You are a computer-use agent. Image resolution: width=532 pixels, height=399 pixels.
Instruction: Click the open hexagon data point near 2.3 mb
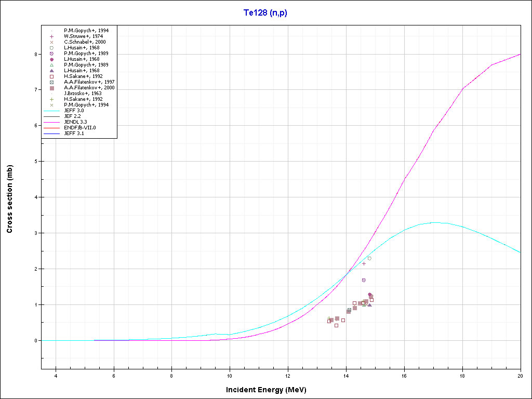369,258
